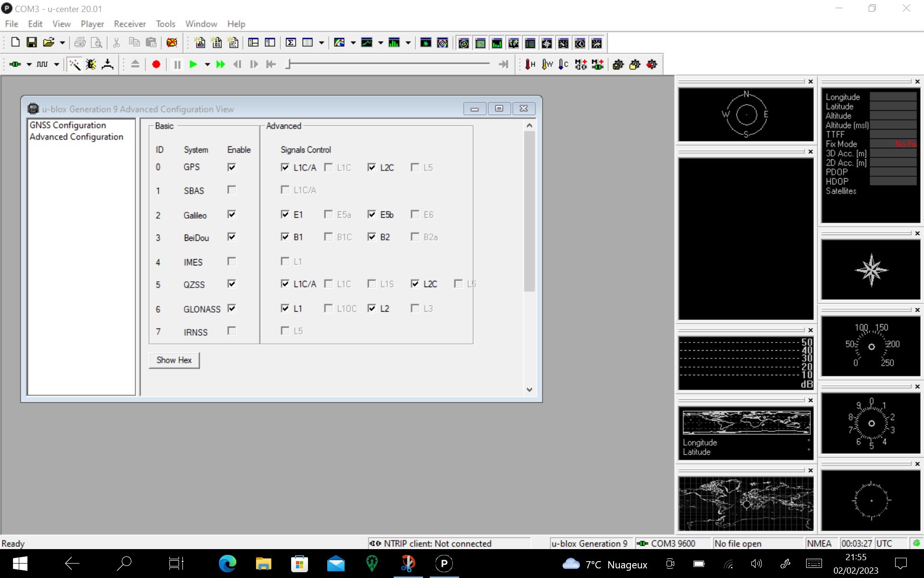
Task: Click the green Fast forward button
Action: (x=220, y=64)
